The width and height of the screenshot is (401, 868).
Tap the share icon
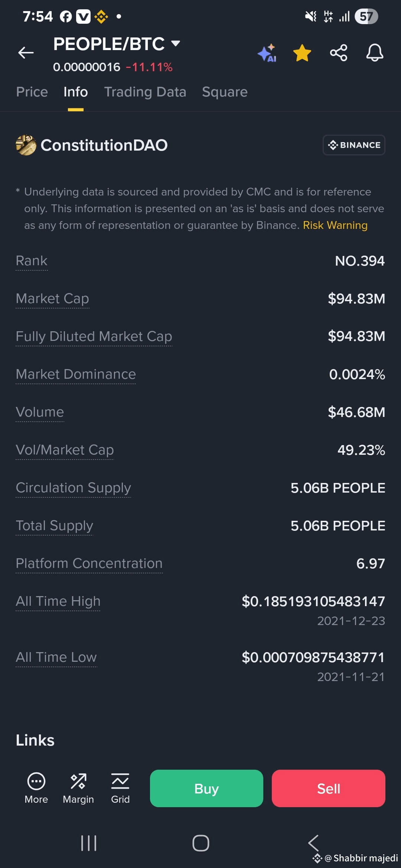pos(339,53)
